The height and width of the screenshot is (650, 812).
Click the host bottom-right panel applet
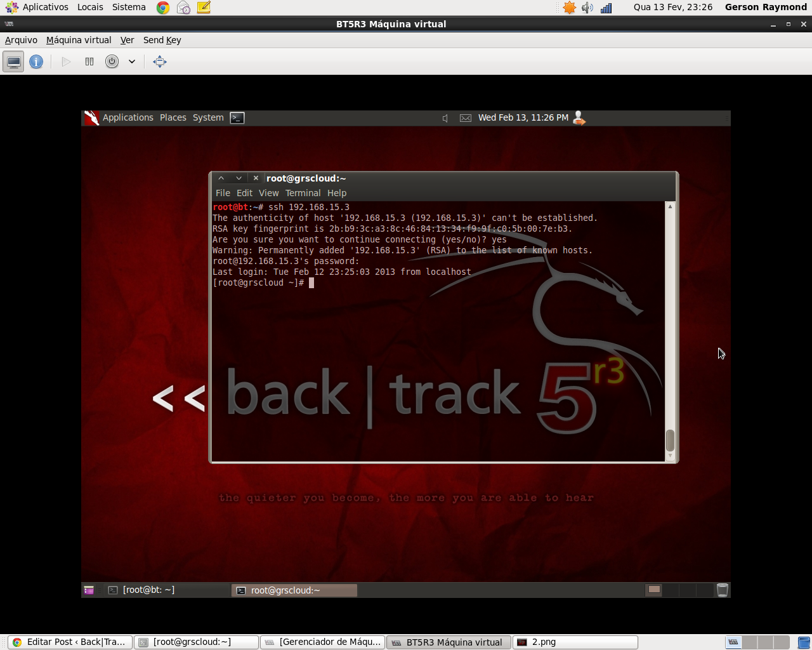point(804,642)
